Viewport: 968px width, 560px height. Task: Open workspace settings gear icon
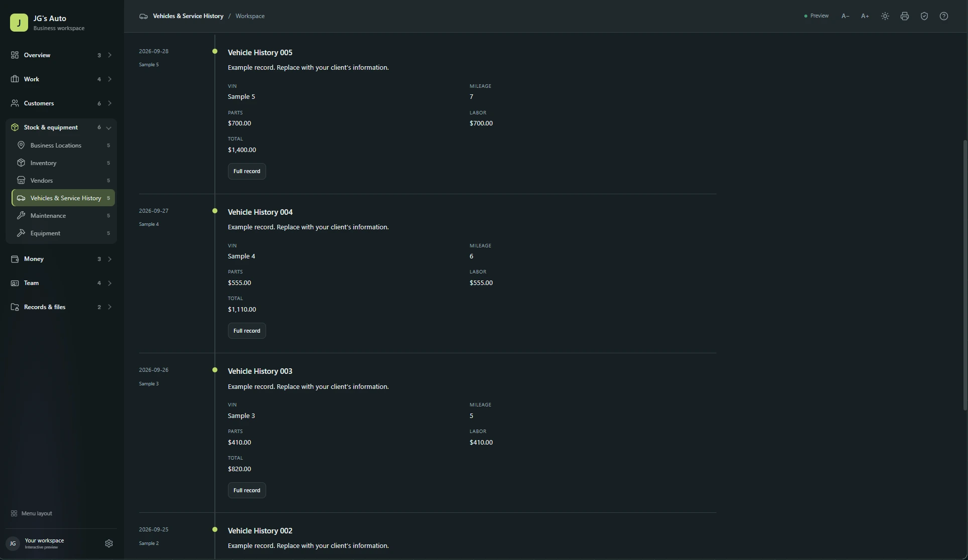109,543
